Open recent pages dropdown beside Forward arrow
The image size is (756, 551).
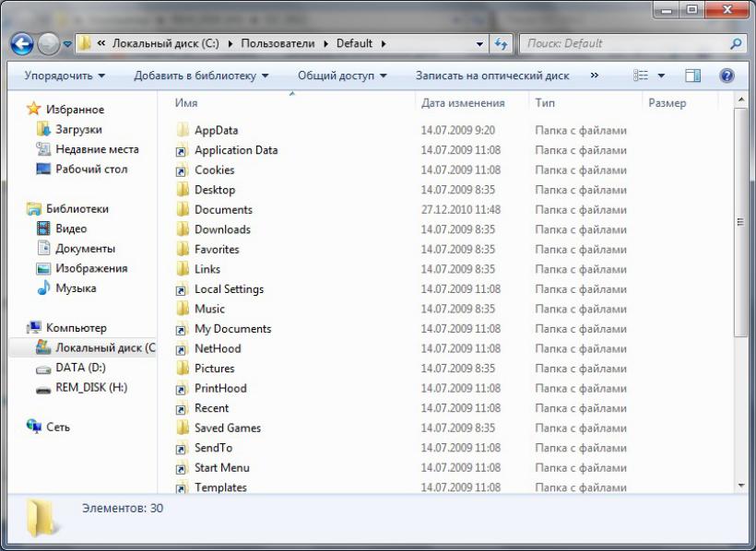click(x=67, y=44)
